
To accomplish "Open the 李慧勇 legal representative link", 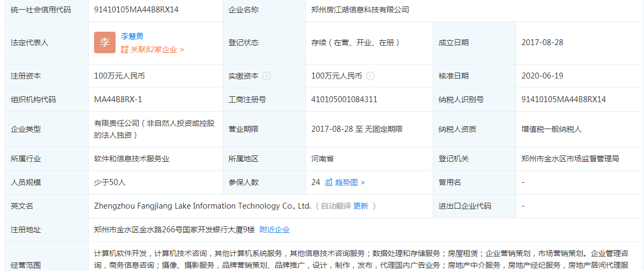I will click(132, 36).
